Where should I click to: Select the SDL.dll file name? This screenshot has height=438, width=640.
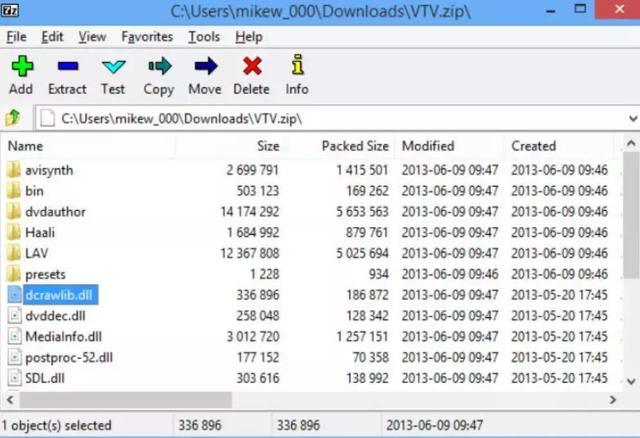coord(45,378)
